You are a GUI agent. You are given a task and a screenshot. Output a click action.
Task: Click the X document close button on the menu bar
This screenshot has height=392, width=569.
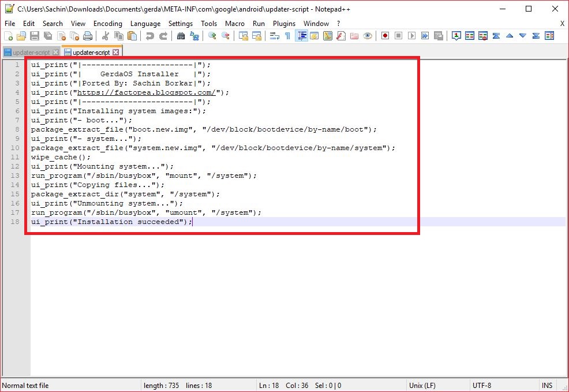click(562, 24)
